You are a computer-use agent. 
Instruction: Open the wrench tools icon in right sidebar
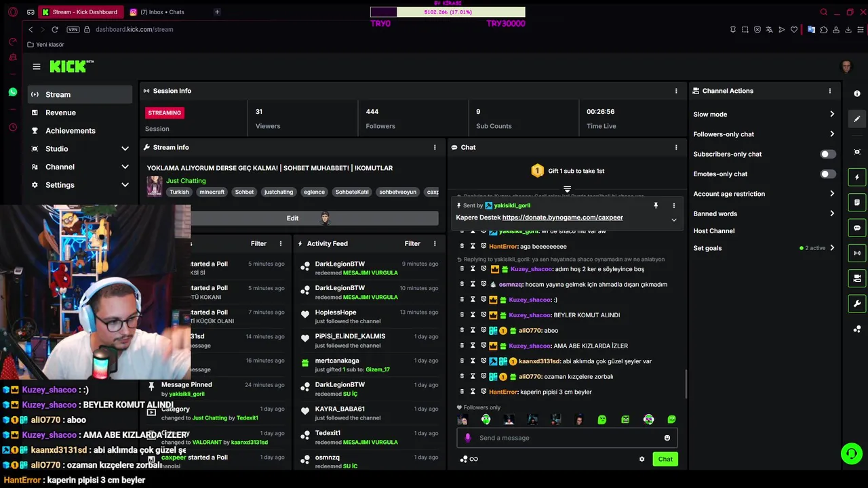point(857,304)
